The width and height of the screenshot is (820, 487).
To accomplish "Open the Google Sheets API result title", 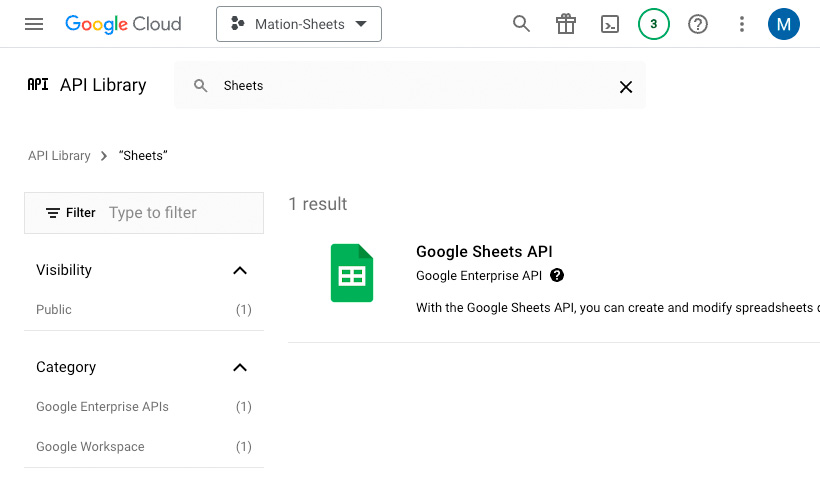I will (x=484, y=252).
